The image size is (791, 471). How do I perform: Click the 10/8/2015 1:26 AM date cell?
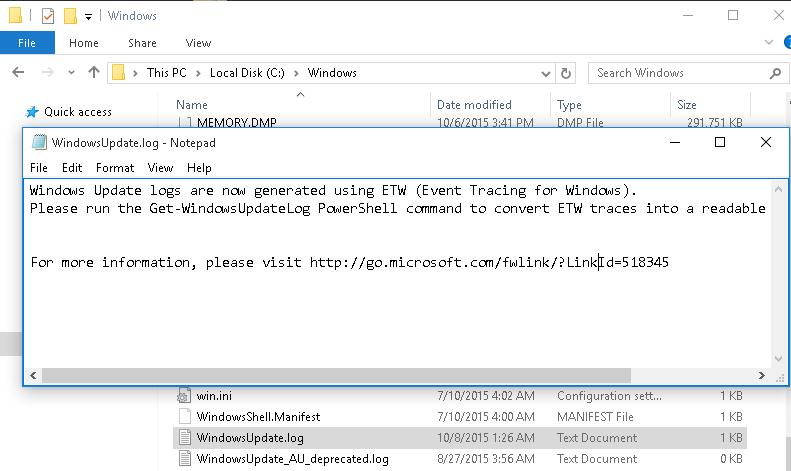point(486,438)
